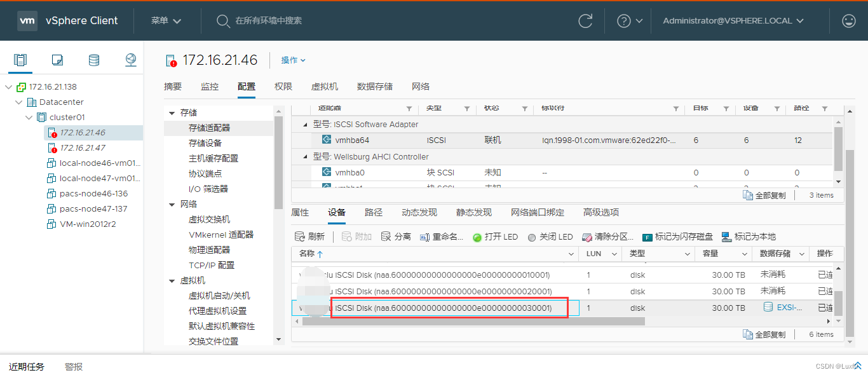The height and width of the screenshot is (375, 868).
Task: Select host 172.16.21.47 in tree
Action: [x=83, y=147]
